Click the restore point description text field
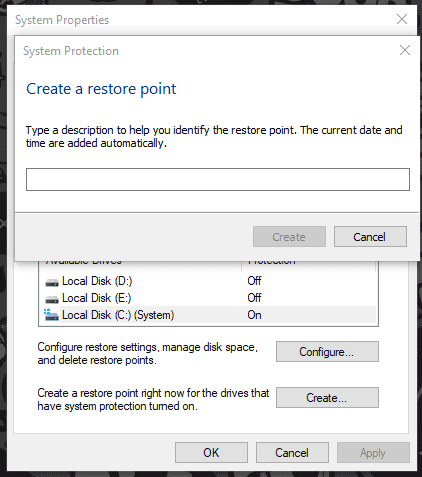The height and width of the screenshot is (477, 422). [218, 179]
